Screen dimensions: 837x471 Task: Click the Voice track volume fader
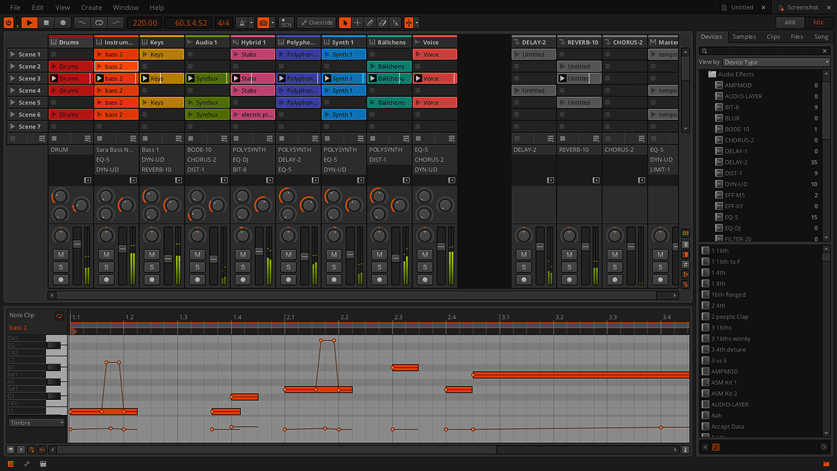441,247
